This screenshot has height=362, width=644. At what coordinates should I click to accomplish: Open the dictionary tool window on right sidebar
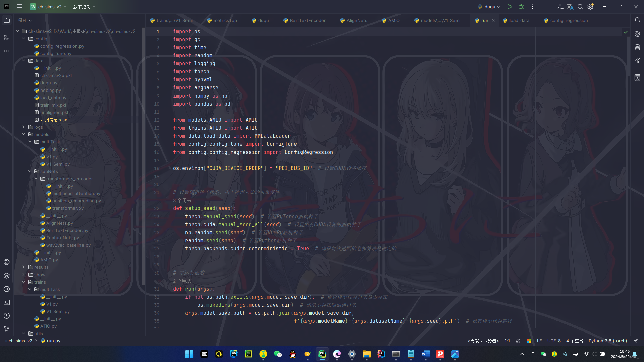[637, 78]
